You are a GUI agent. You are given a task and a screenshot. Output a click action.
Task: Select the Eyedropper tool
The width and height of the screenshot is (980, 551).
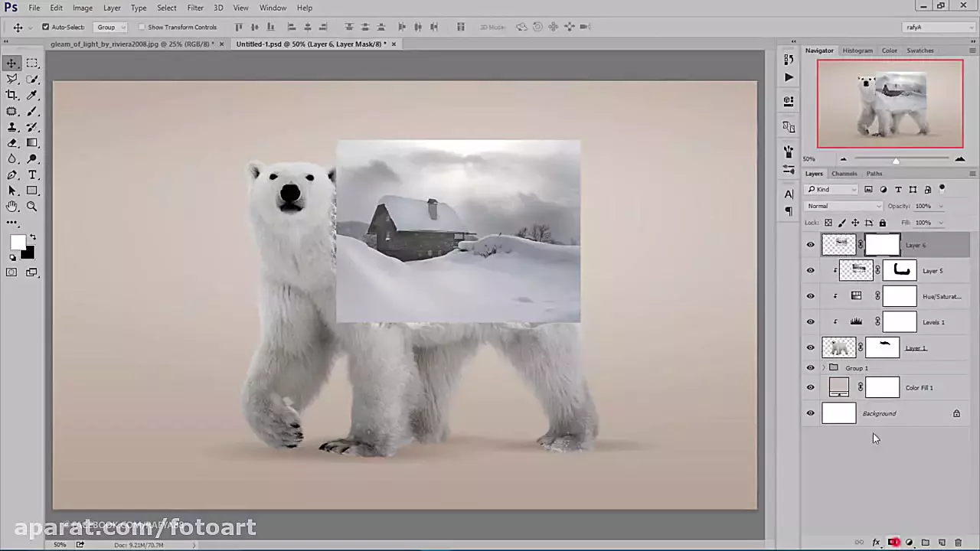tap(32, 96)
